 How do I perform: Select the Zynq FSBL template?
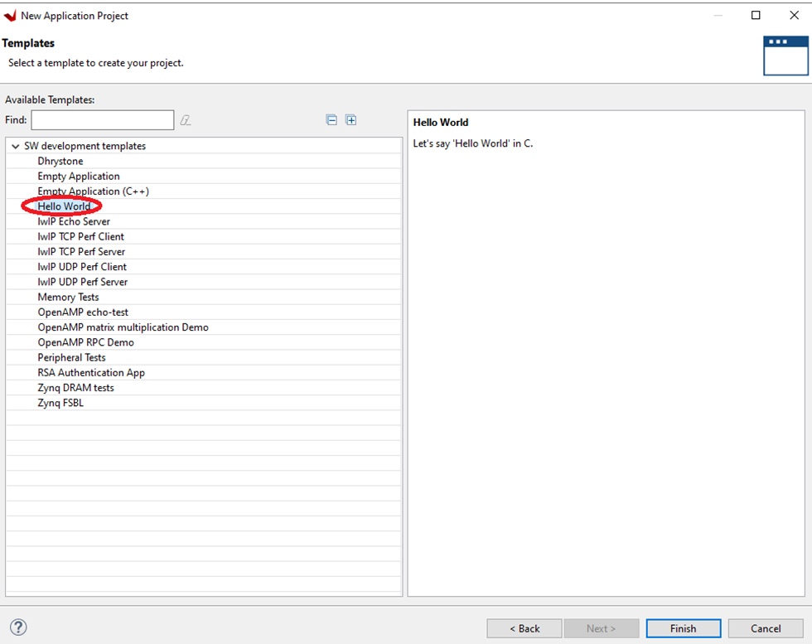[x=60, y=403]
